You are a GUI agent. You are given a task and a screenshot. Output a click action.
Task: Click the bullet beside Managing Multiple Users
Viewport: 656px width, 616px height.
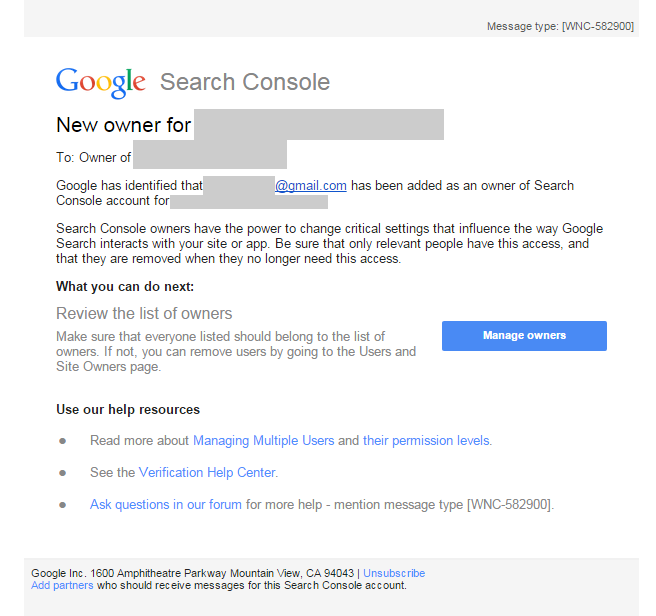click(x=63, y=440)
